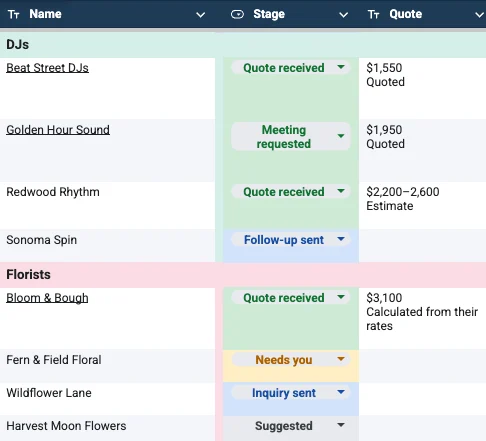Select the Wildflower Lane name cell
The width and height of the screenshot is (486, 441).
tap(107, 399)
